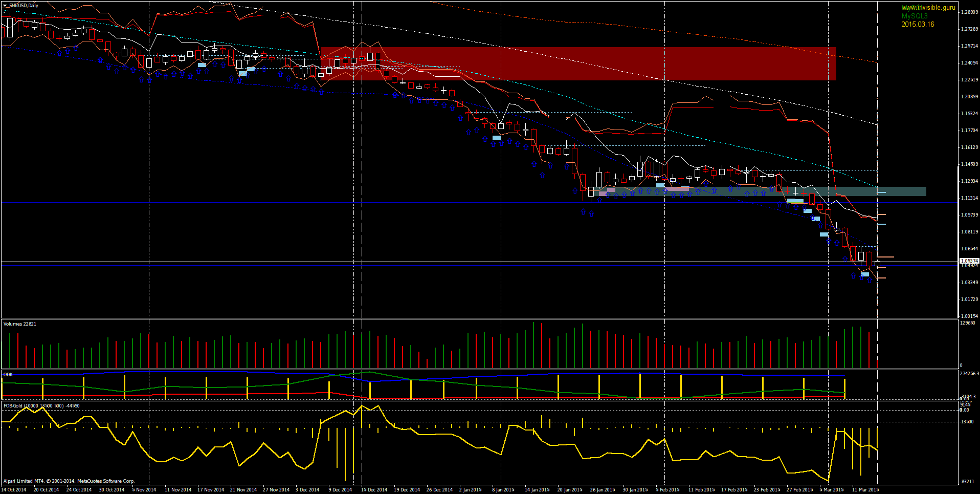Image resolution: width=980 pixels, height=494 pixels.
Task: Click the 11 Mar 2015 date label
Action: coord(865,490)
